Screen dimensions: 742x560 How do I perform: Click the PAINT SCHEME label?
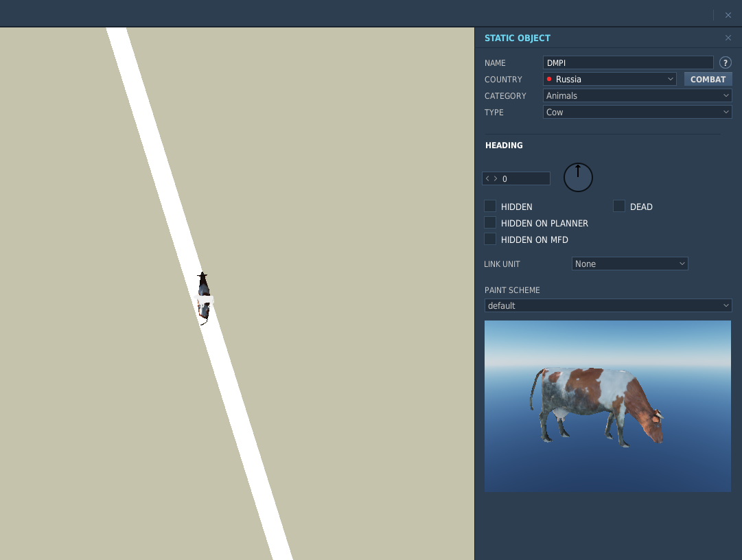pyautogui.click(x=512, y=290)
